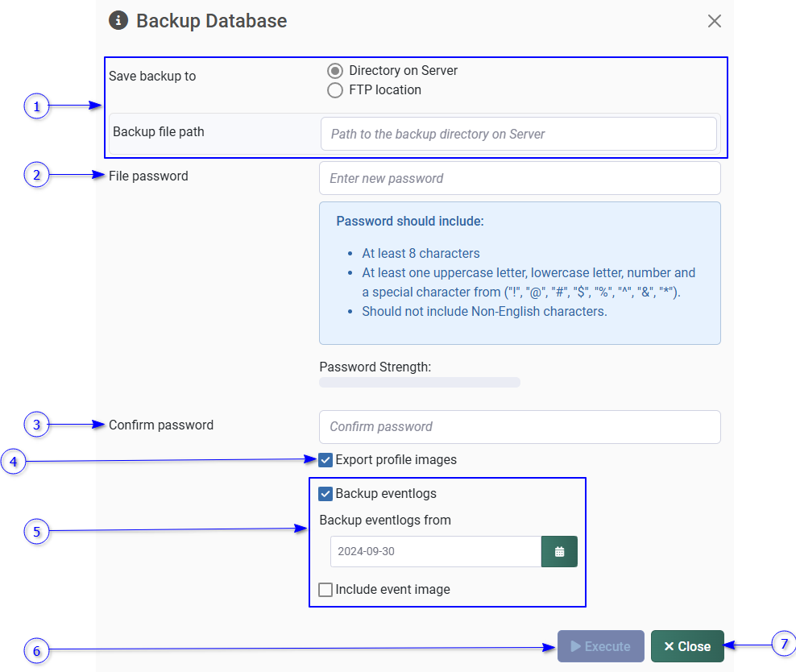The height and width of the screenshot is (672, 796).
Task: Focus the Backup file path input
Action: [x=518, y=134]
